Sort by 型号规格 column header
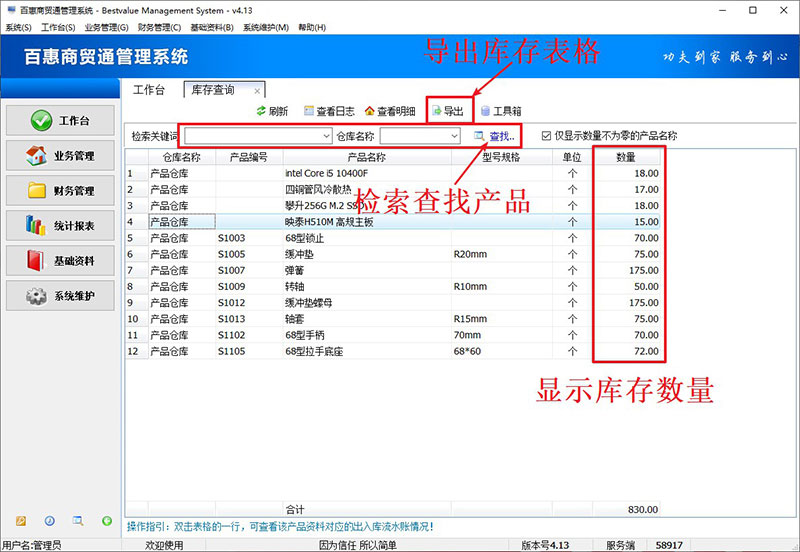The width and height of the screenshot is (800, 552). (x=502, y=157)
